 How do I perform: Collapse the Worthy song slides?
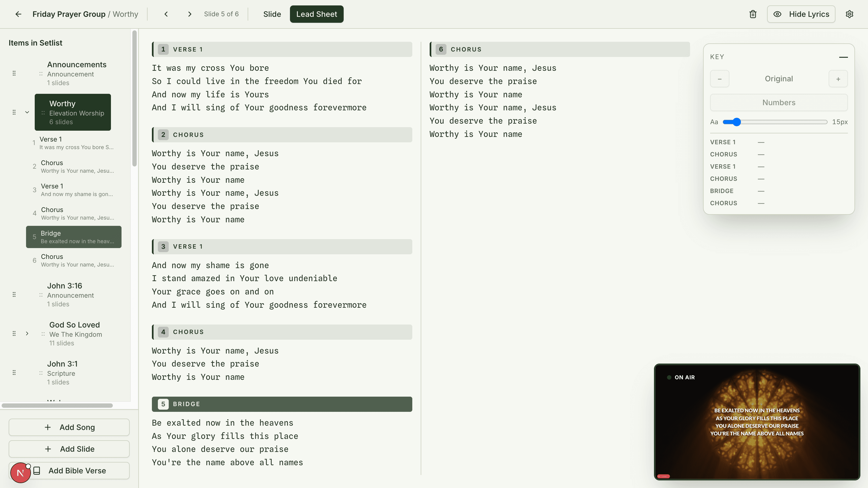click(27, 113)
